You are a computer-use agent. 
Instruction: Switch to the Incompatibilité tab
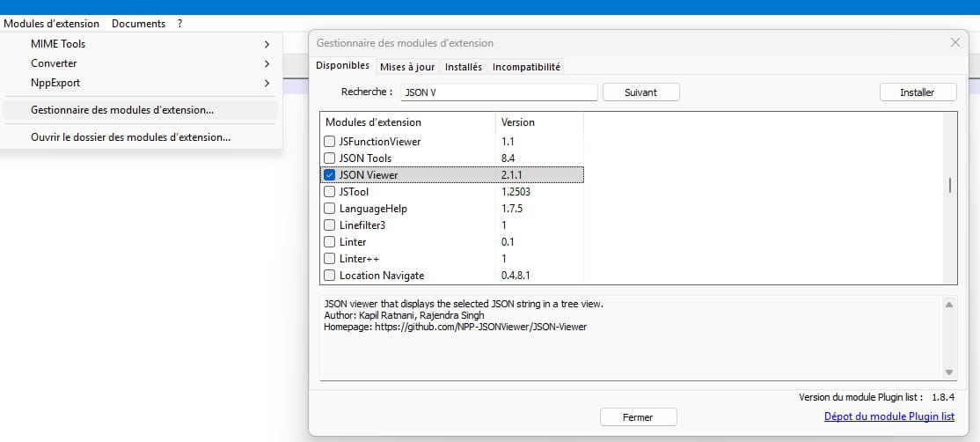point(526,67)
